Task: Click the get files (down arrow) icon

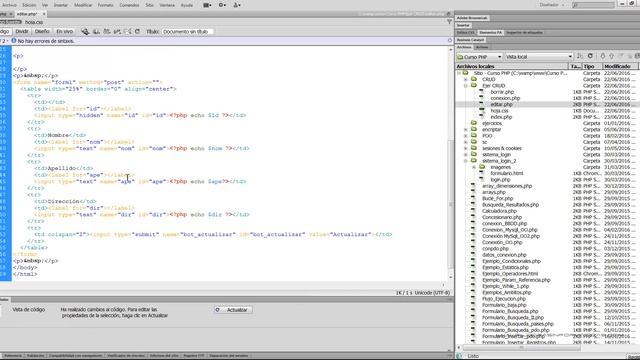Action: coord(602,56)
